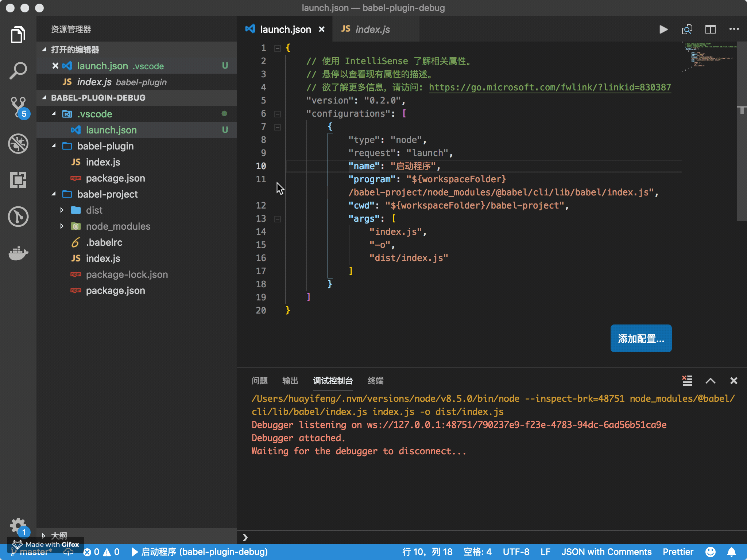The width and height of the screenshot is (747, 560).
Task: Switch to the index.js editor tab
Action: click(376, 29)
